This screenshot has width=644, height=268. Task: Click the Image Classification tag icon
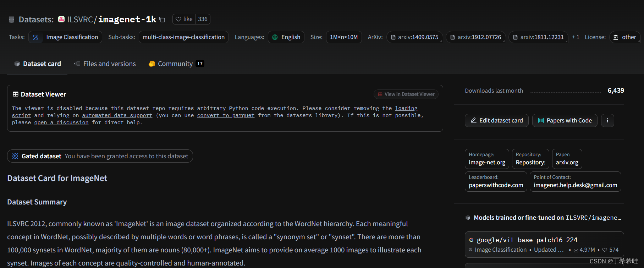(36, 37)
